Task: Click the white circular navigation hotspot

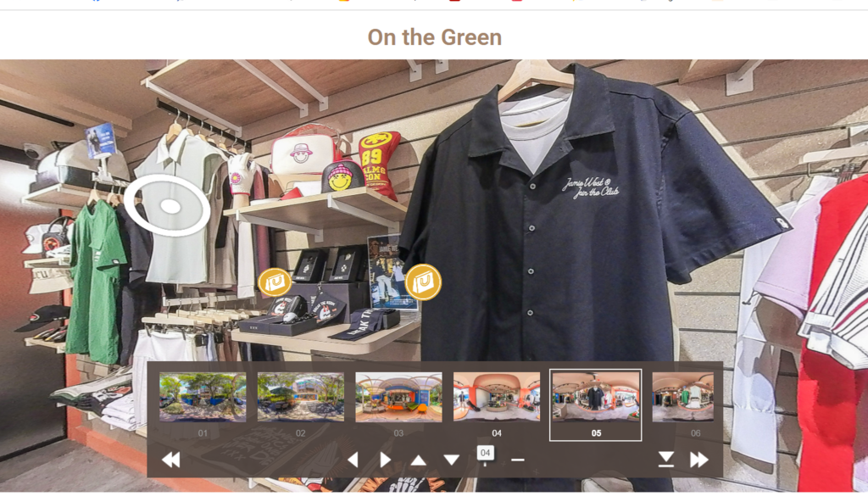Action: (x=168, y=206)
